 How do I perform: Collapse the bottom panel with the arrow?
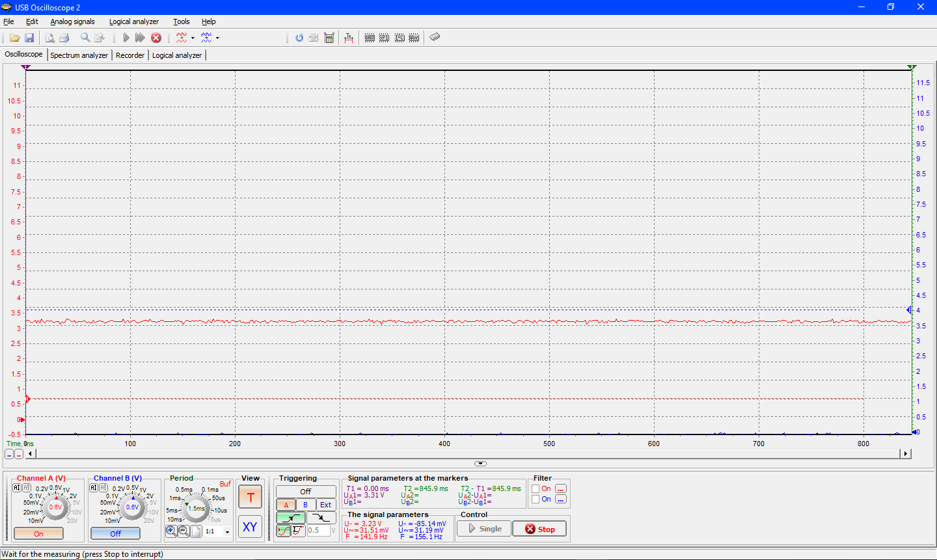[x=480, y=464]
